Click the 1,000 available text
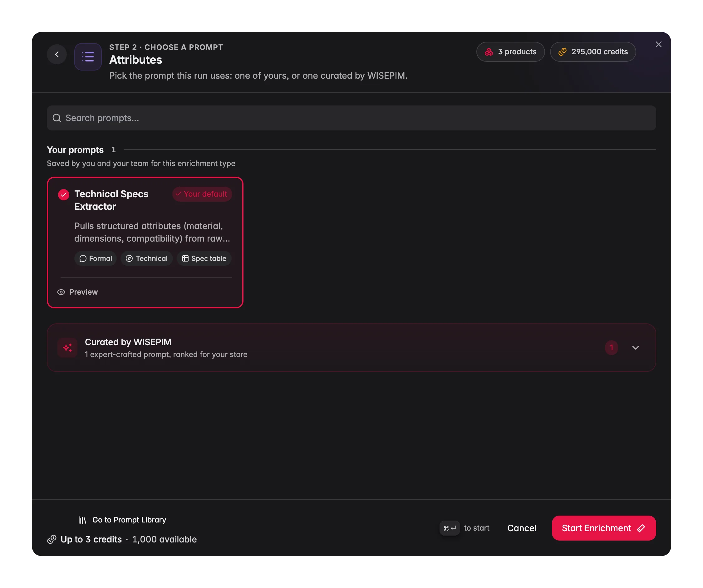This screenshot has height=588, width=703. (165, 540)
